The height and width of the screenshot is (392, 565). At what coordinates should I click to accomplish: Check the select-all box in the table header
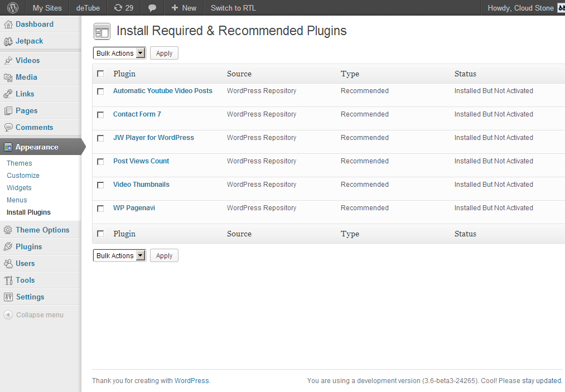coord(100,74)
